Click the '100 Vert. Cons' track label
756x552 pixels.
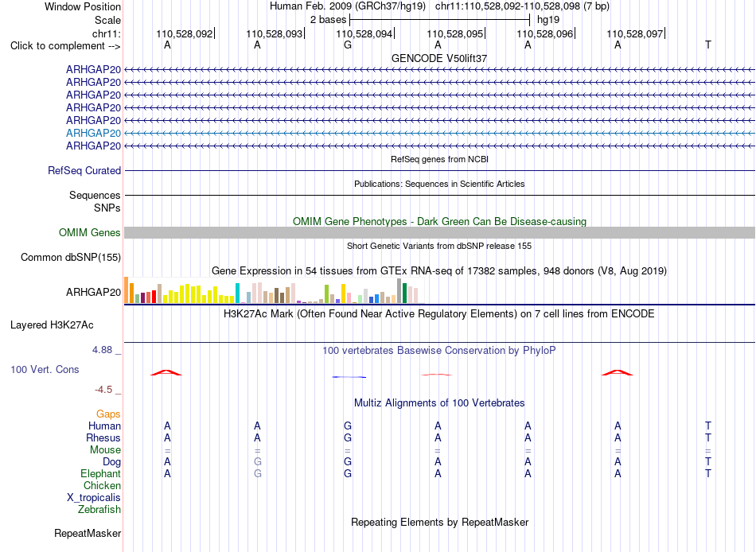tap(45, 369)
